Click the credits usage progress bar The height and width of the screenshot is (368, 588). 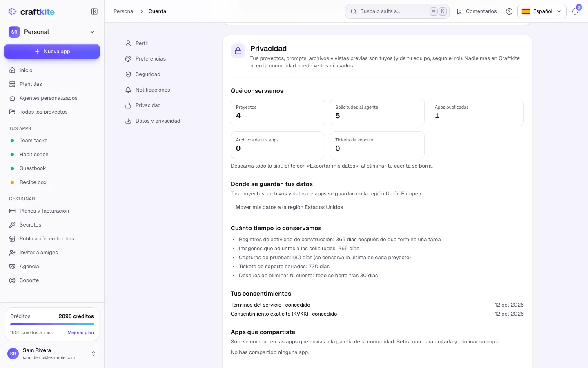coord(52,324)
